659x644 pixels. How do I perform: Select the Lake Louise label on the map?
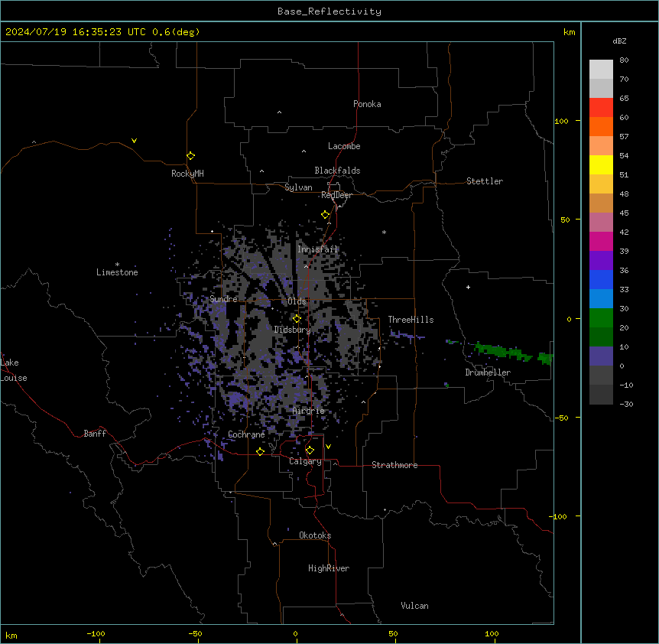point(14,370)
